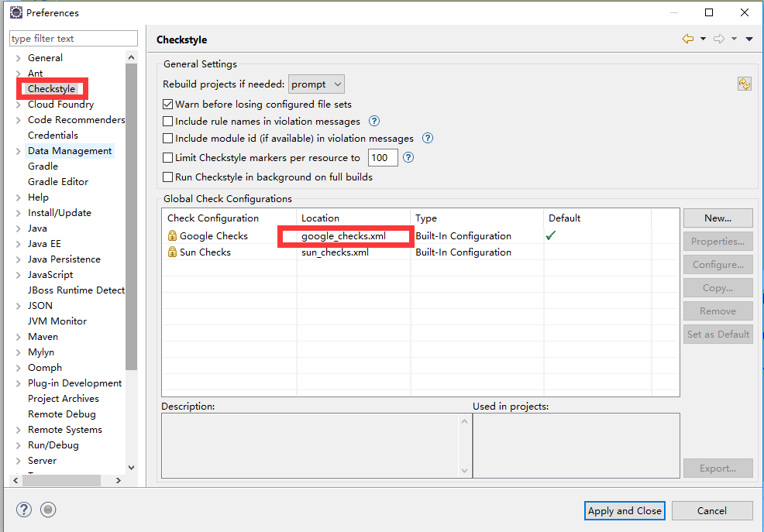Click Apply and Close
The image size is (764, 532).
click(625, 510)
